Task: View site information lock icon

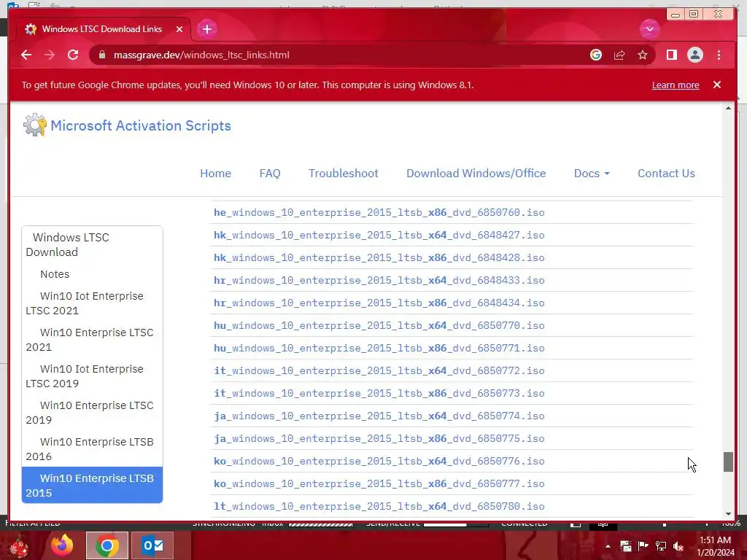Action: coord(101,55)
